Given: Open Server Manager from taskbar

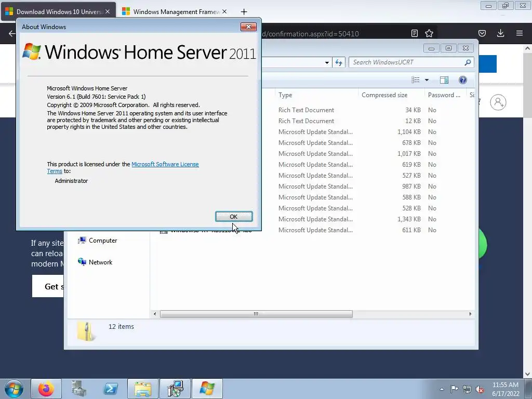Looking at the screenshot, I should [78, 389].
